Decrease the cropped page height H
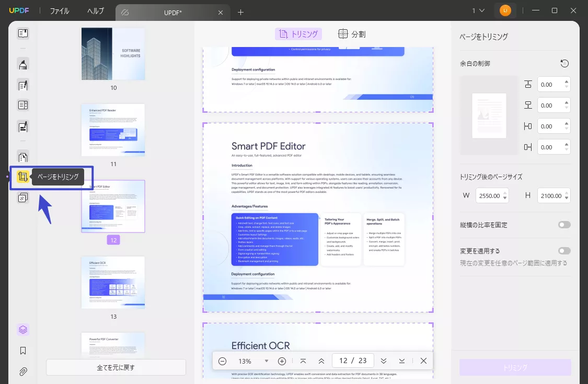Screen dimensions: 588x384 coord(566,198)
